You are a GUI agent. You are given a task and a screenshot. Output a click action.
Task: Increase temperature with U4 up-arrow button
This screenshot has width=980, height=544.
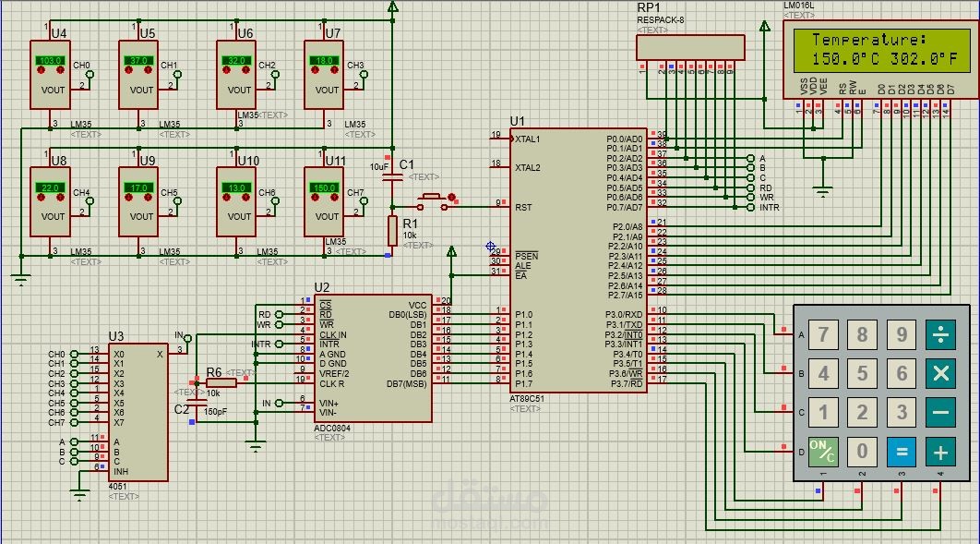pos(61,70)
